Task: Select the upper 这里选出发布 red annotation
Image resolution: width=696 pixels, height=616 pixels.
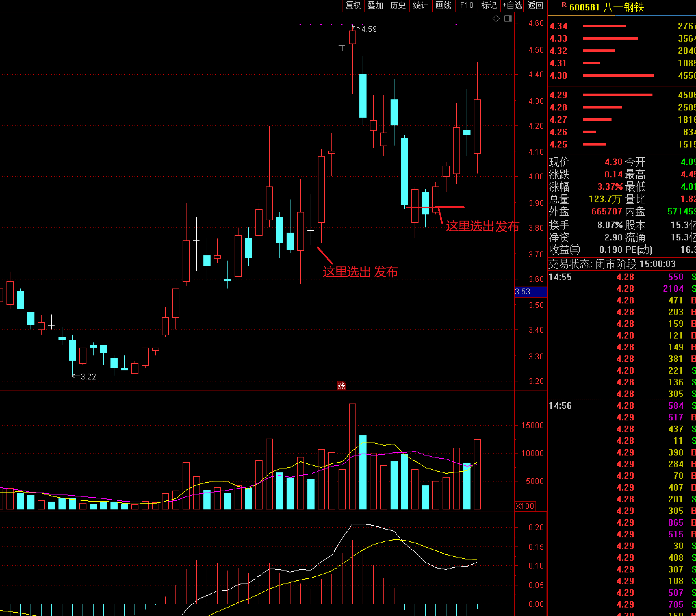Action: 482,226
